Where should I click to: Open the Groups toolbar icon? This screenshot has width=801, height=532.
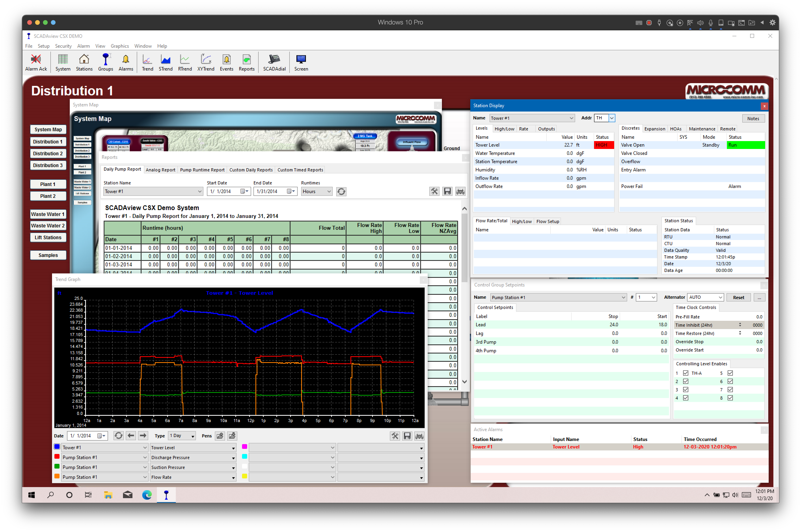pos(106,62)
